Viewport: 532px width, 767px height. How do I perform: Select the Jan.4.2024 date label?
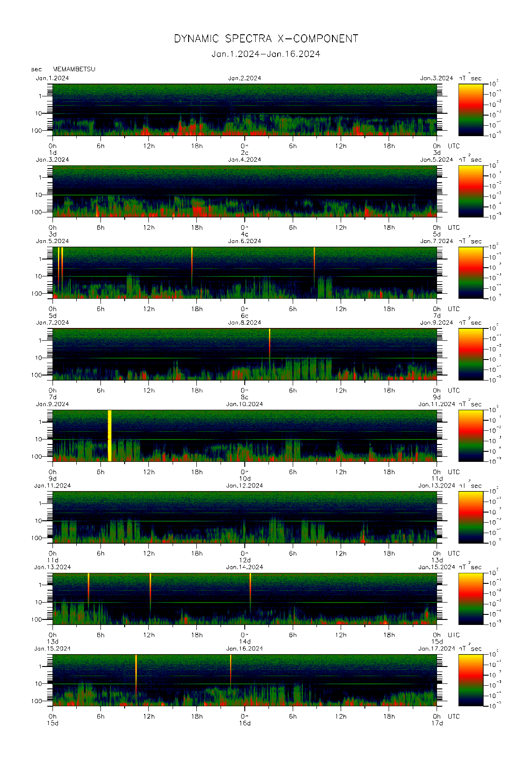[245, 159]
